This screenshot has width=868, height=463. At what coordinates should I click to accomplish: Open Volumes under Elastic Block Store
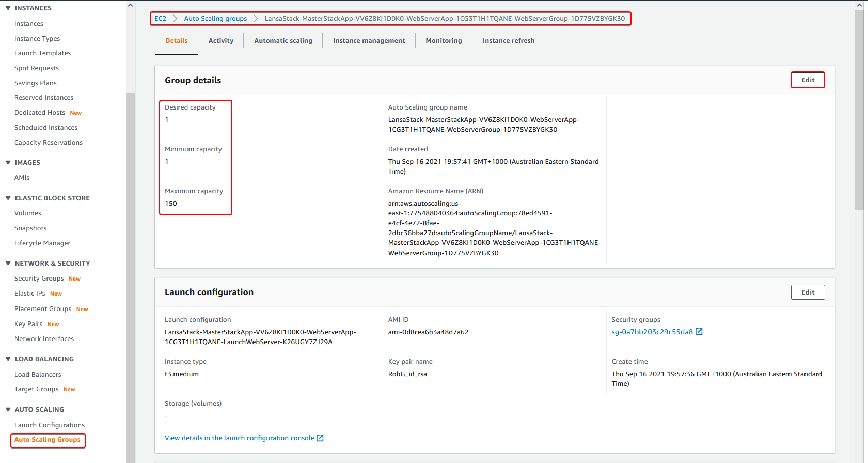pos(28,213)
